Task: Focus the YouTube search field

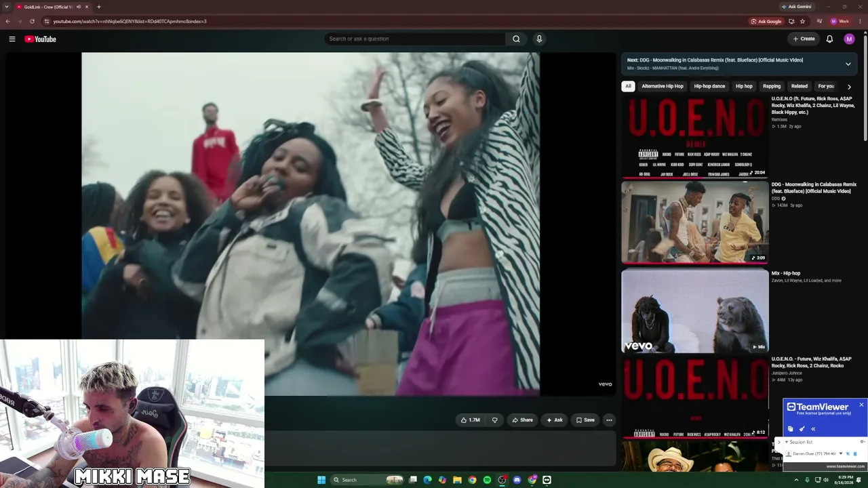Action: 414,39
